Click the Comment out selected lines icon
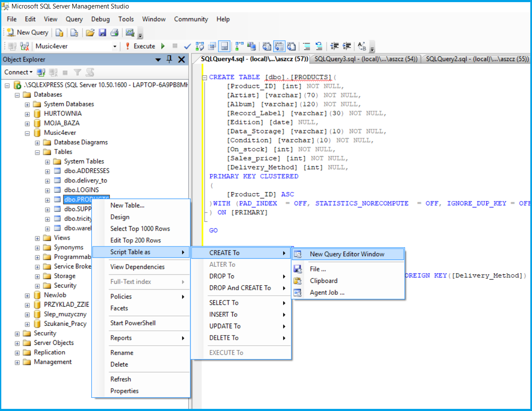Image resolution: width=532 pixels, height=411 pixels. (307, 46)
